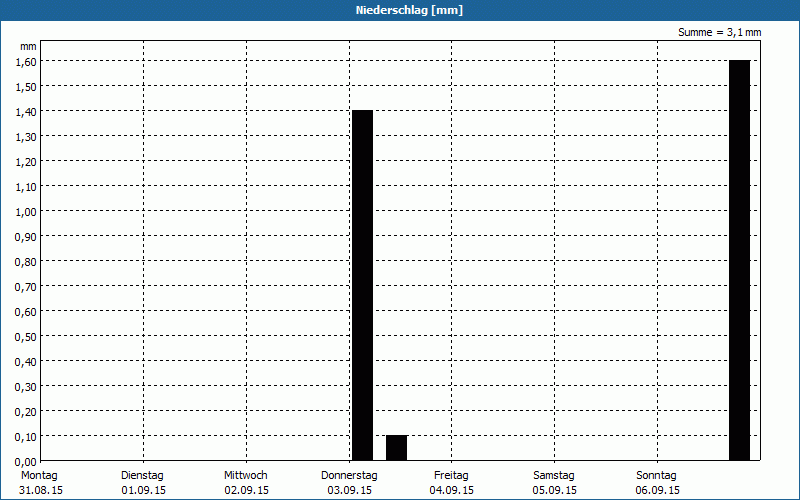Viewport: 800px width, 500px height.
Task: Click the 04.09.15 date label
Action: tap(452, 490)
